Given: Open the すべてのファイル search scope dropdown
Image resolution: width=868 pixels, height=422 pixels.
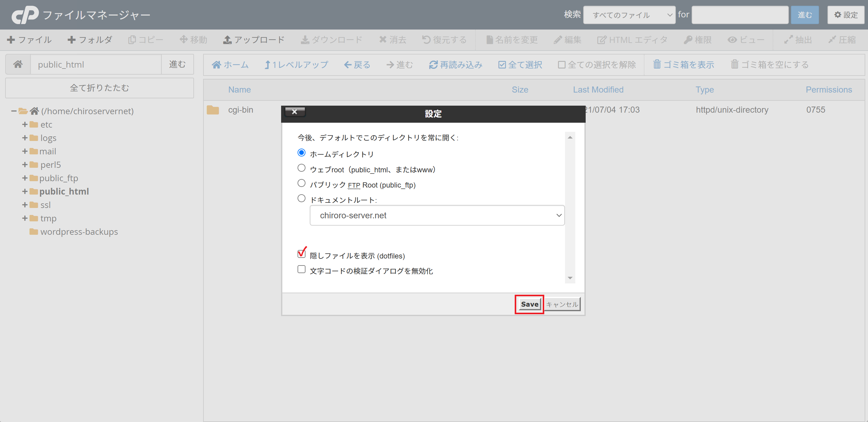Looking at the screenshot, I should (x=629, y=15).
